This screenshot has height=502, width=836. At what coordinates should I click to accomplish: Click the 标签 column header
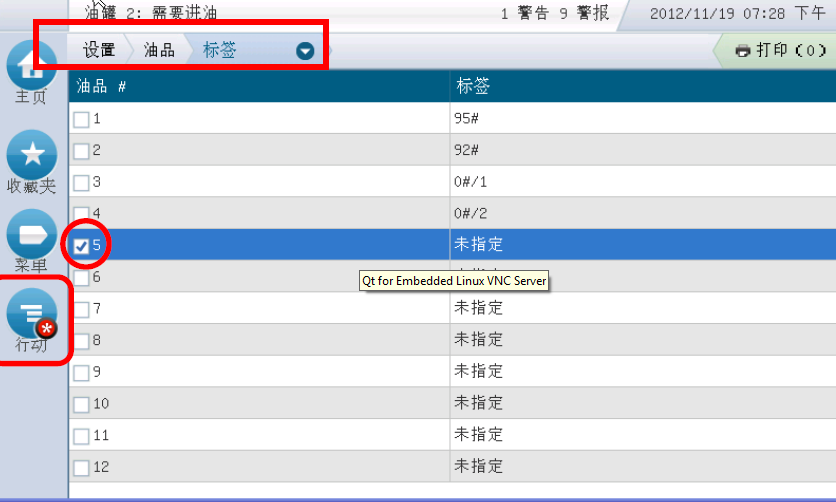pyautogui.click(x=473, y=86)
